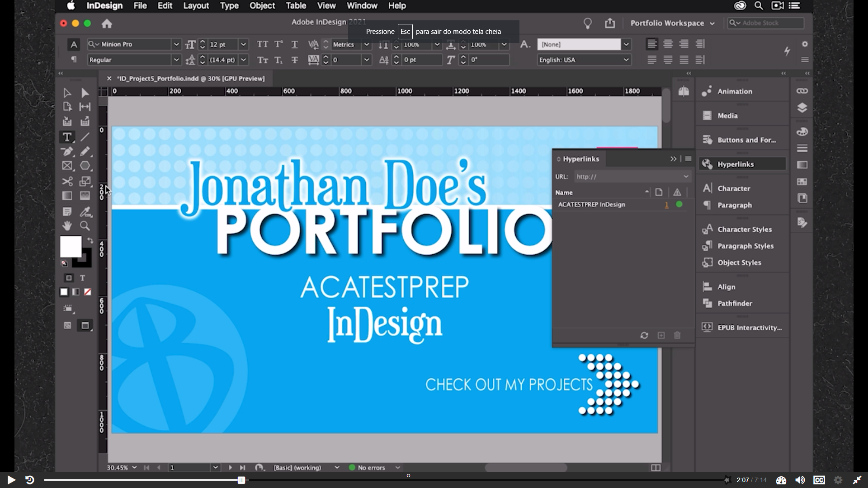The width and height of the screenshot is (868, 488).
Task: Click the Eyedropper tool
Action: [85, 211]
